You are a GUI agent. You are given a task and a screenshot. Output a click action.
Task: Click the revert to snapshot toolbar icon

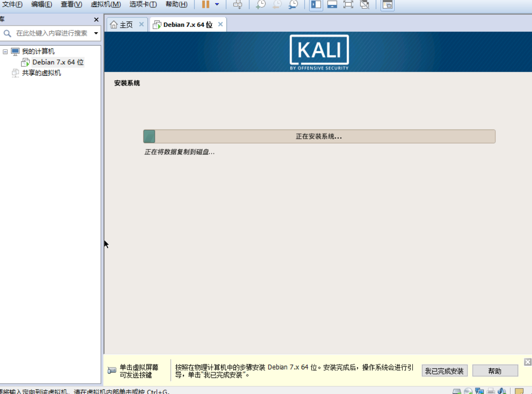277,5
